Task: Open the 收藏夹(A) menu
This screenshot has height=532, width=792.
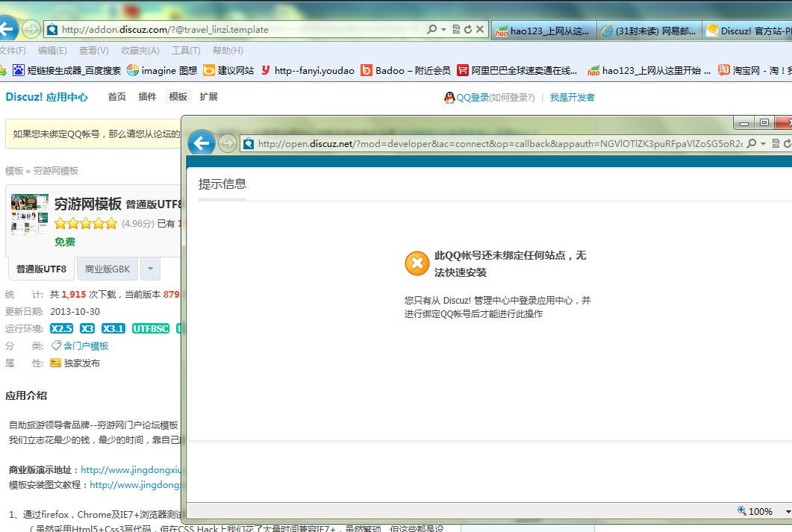Action: tap(140, 51)
